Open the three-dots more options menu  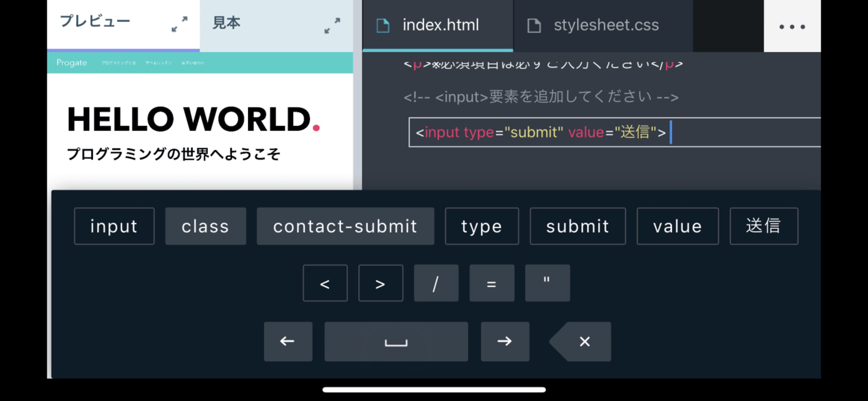click(x=792, y=26)
